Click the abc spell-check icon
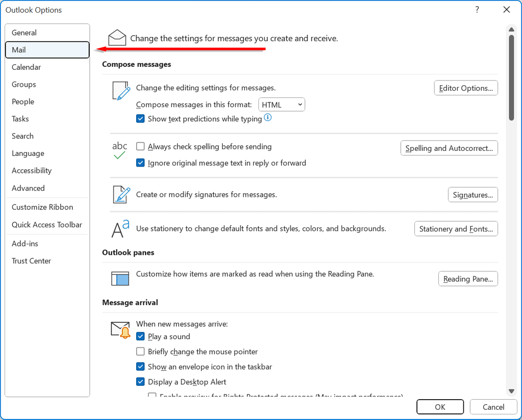The height and width of the screenshot is (420, 522). click(120, 151)
